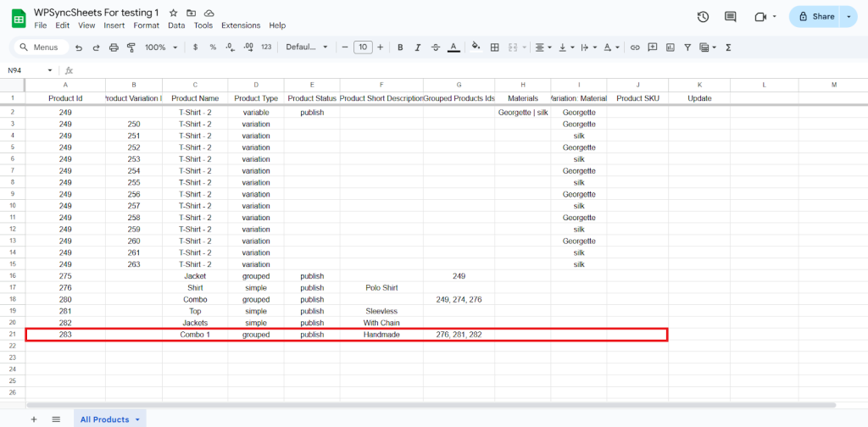
Task: Click the font size field
Action: coord(363,47)
